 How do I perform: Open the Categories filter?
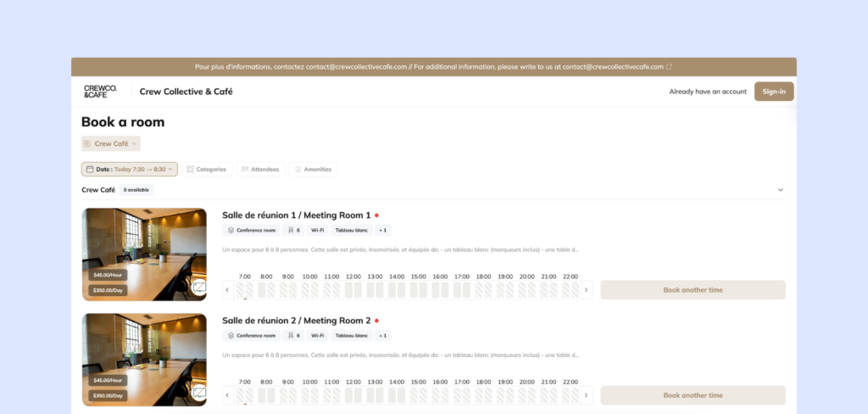click(x=206, y=170)
